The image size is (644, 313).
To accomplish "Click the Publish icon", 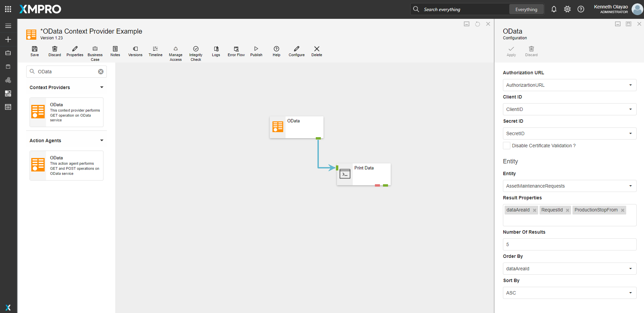I will pyautogui.click(x=256, y=51).
